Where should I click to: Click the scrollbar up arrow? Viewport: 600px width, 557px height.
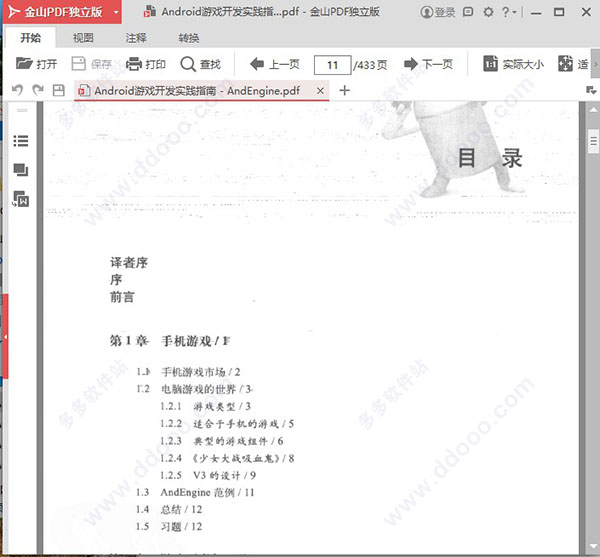click(x=593, y=110)
